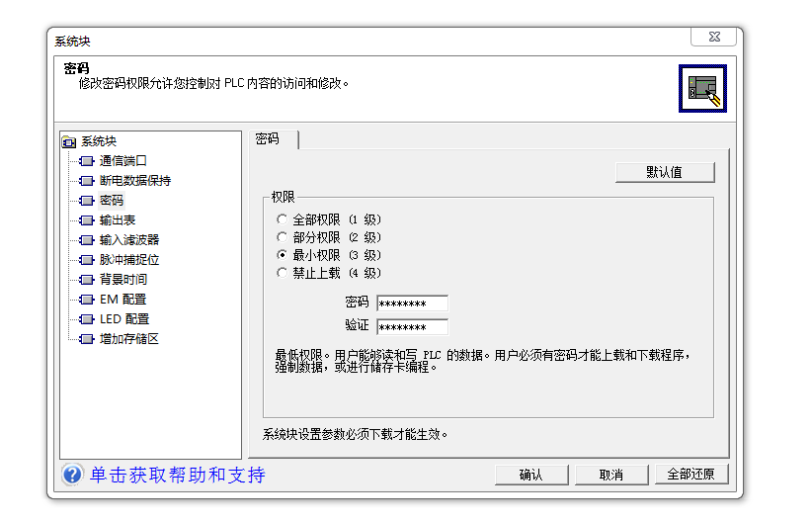Open EM 配置 tree node
The width and height of the screenshot is (812, 523).
[x=122, y=300]
